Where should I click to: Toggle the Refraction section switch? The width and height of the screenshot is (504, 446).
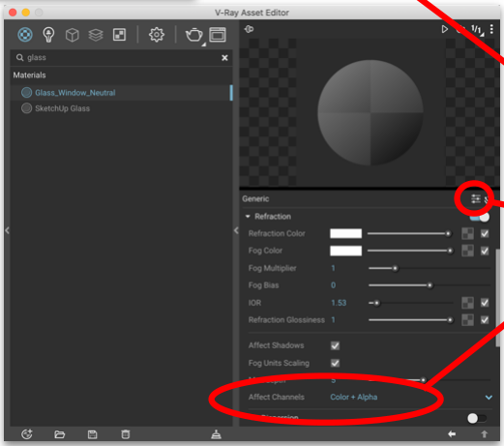pyautogui.click(x=480, y=217)
